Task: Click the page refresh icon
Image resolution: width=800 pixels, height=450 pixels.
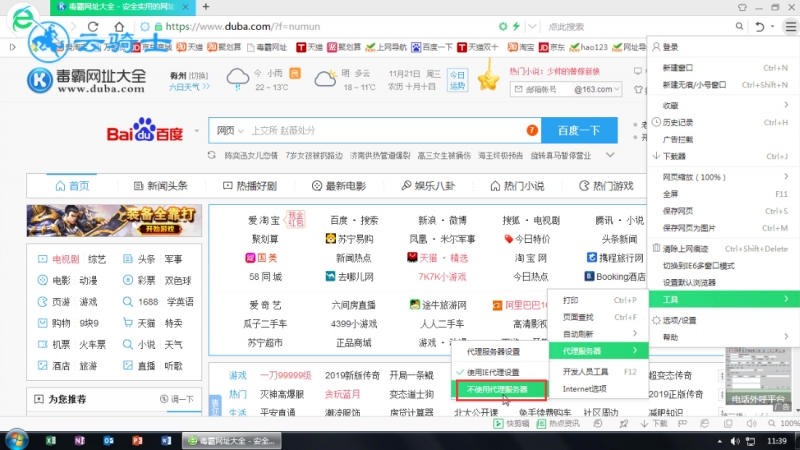Action: point(93,27)
